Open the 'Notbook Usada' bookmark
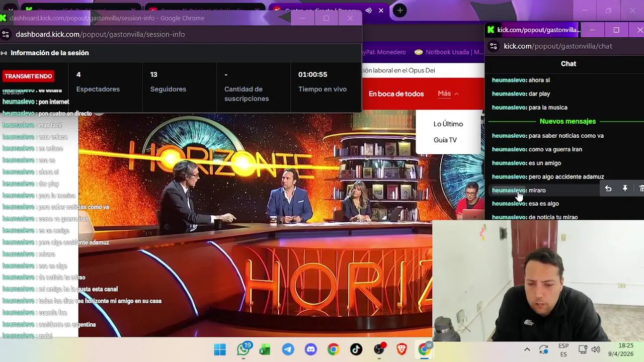This screenshot has width=644, height=362. point(449,52)
